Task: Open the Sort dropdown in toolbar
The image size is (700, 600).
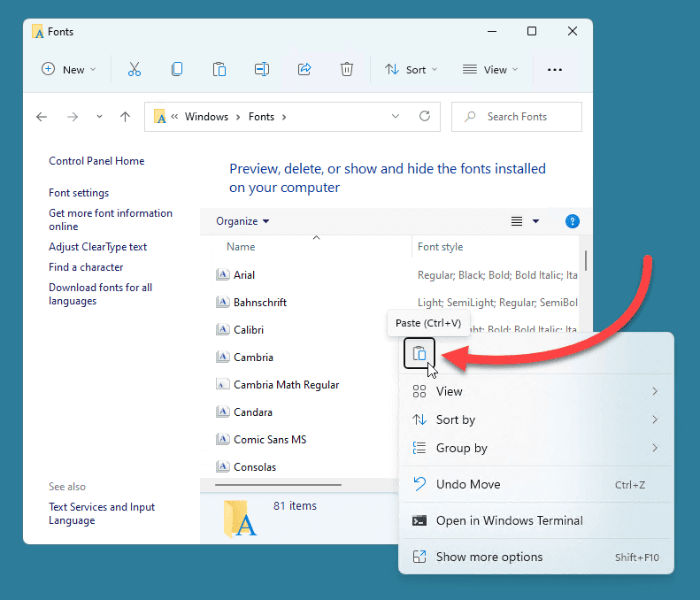Action: click(x=412, y=70)
